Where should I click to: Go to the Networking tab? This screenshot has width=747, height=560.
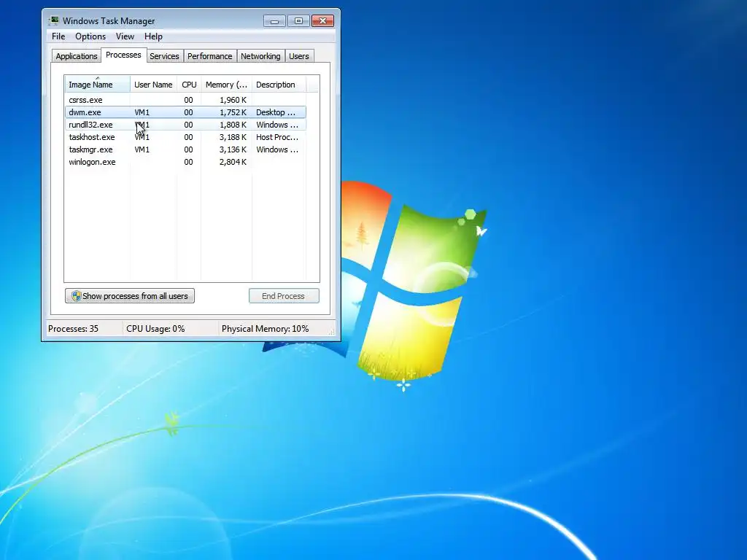[x=260, y=56]
